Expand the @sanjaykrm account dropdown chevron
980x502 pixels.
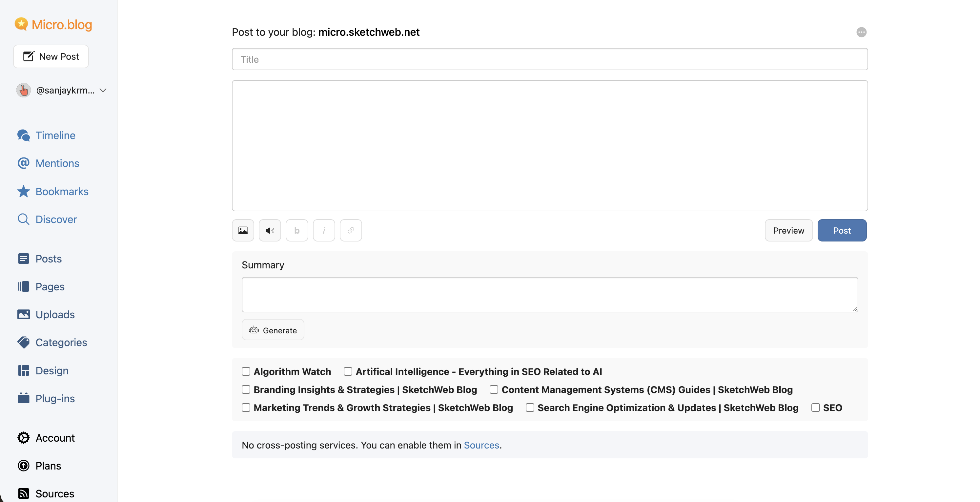(x=103, y=90)
